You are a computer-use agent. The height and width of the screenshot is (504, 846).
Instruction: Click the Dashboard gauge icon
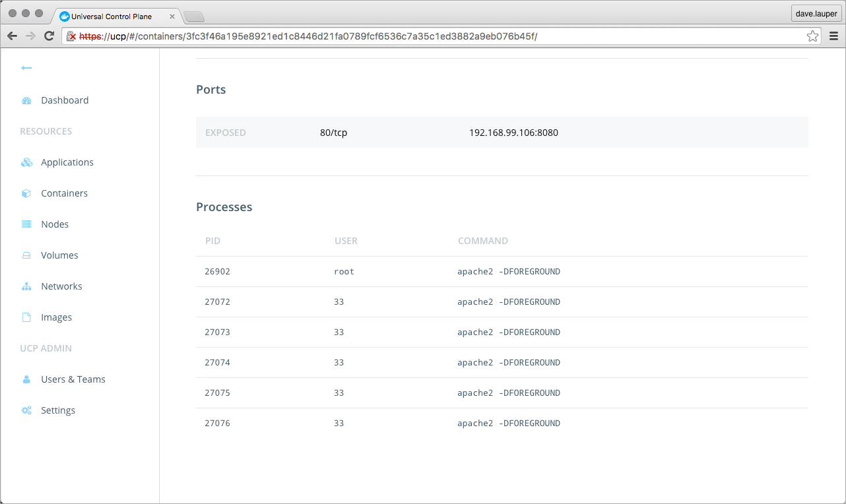tap(26, 101)
